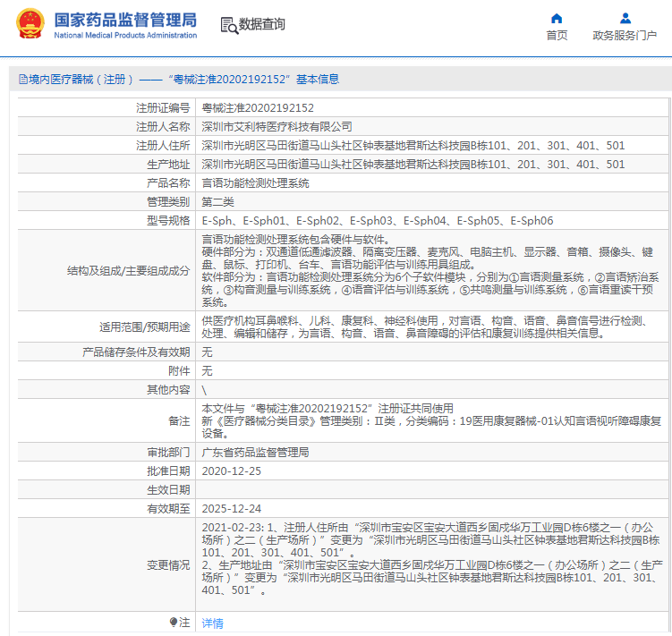Image resolution: width=672 pixels, height=636 pixels.
Task: Click National Medical Products Administration subtitle
Action: 125,35
